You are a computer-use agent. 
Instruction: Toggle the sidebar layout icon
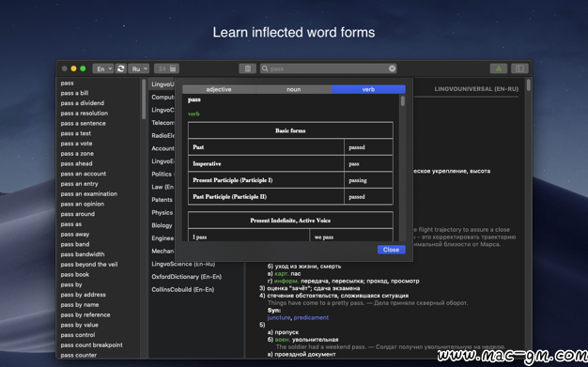(x=519, y=69)
